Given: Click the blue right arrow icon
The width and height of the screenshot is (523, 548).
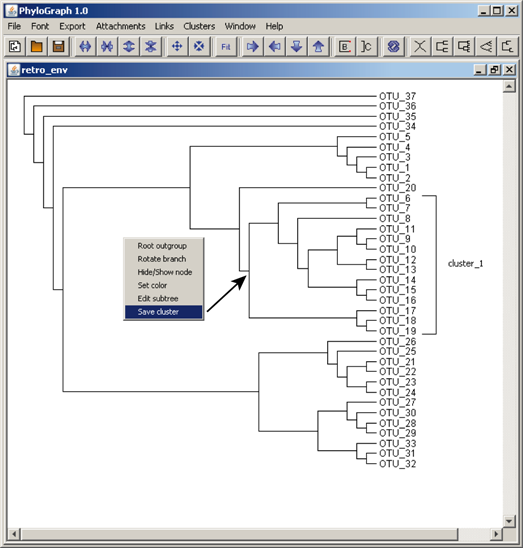Looking at the screenshot, I should pyautogui.click(x=253, y=46).
